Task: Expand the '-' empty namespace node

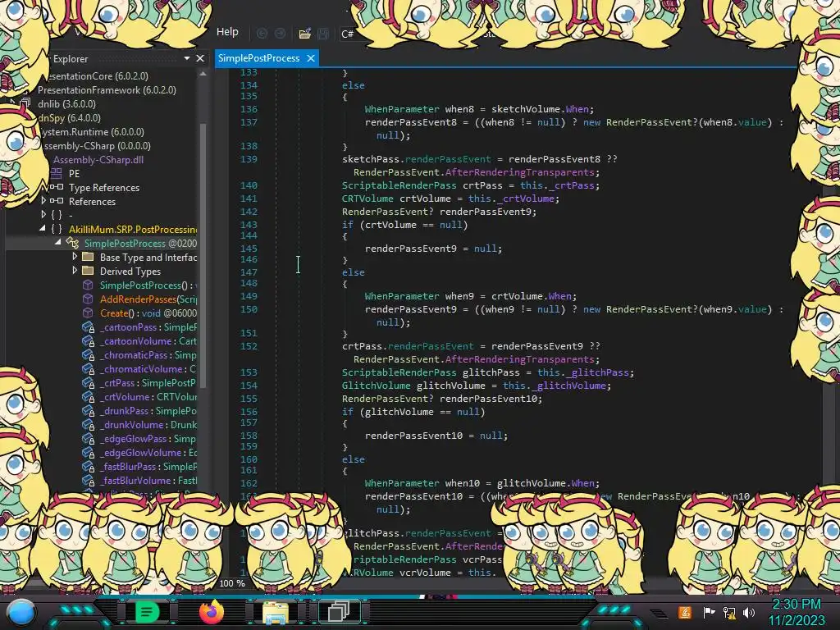Action: [x=43, y=215]
